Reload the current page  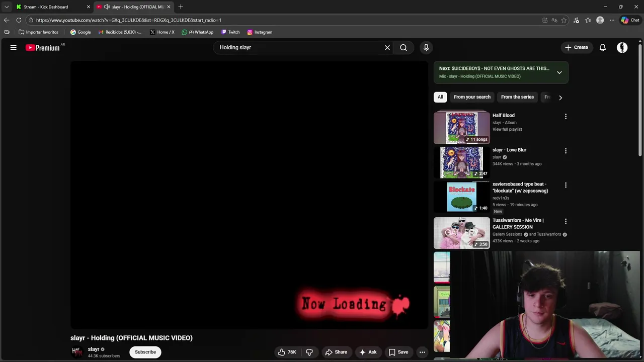click(19, 20)
